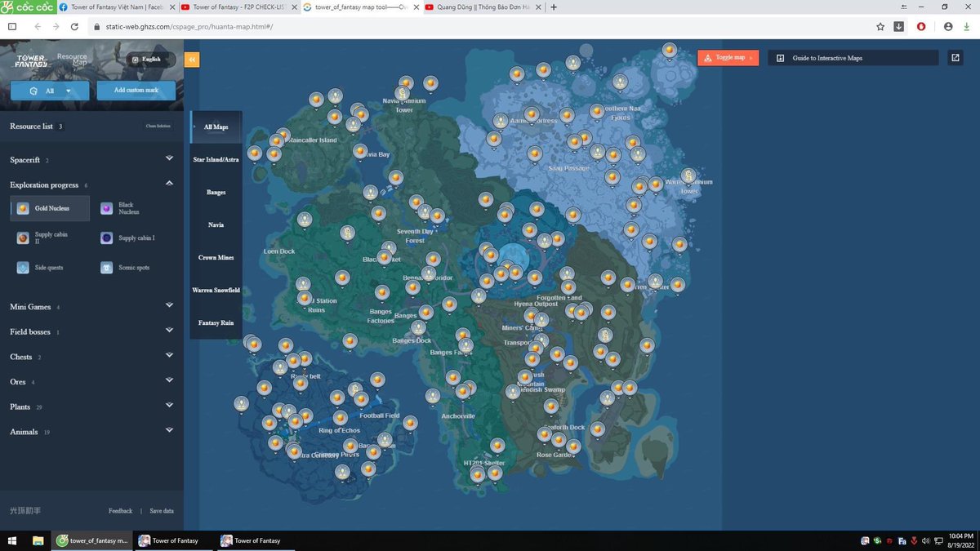Click the Cốc Cốc browser logo
This screenshot has height=551, width=980.
coord(28,7)
